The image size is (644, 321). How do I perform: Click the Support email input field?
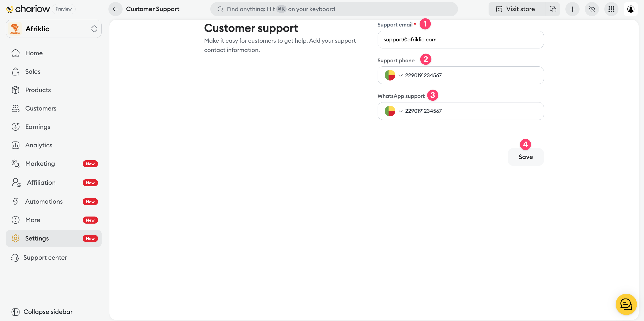point(460,40)
